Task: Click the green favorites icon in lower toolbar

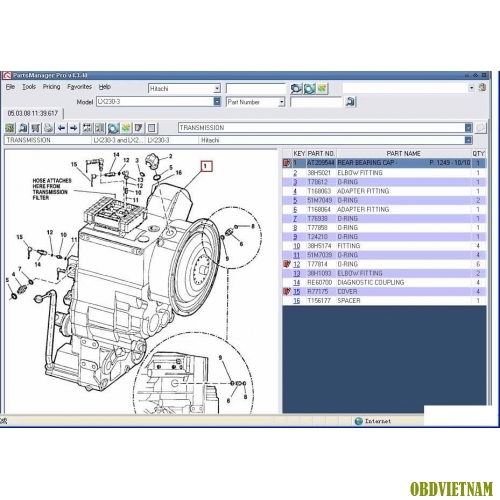Action: point(126,128)
